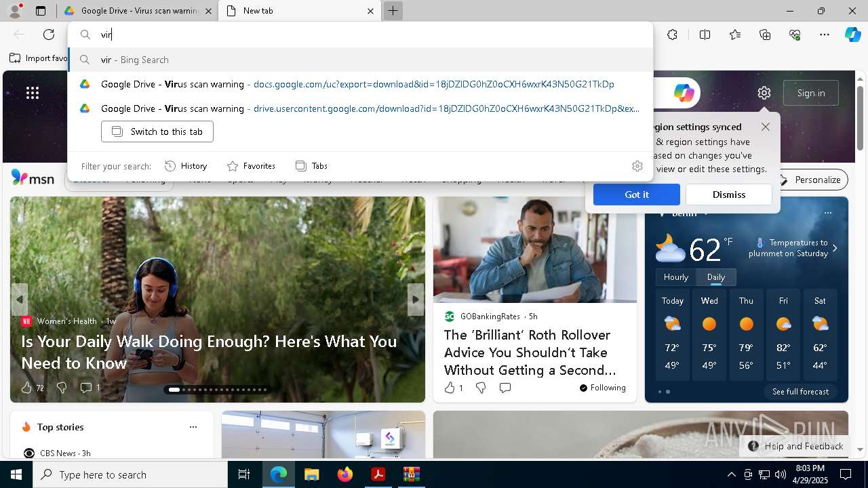
Task: Open Settings and more ellipsis menu
Action: tap(825, 35)
